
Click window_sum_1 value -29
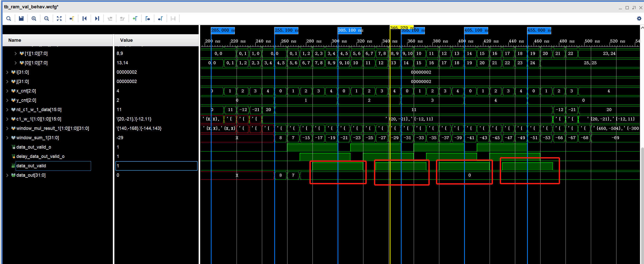coord(120,138)
